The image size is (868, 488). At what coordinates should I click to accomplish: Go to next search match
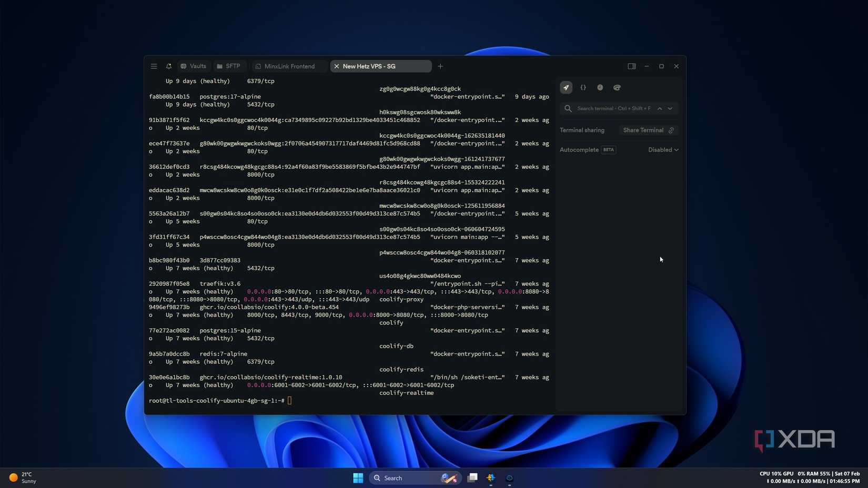670,108
